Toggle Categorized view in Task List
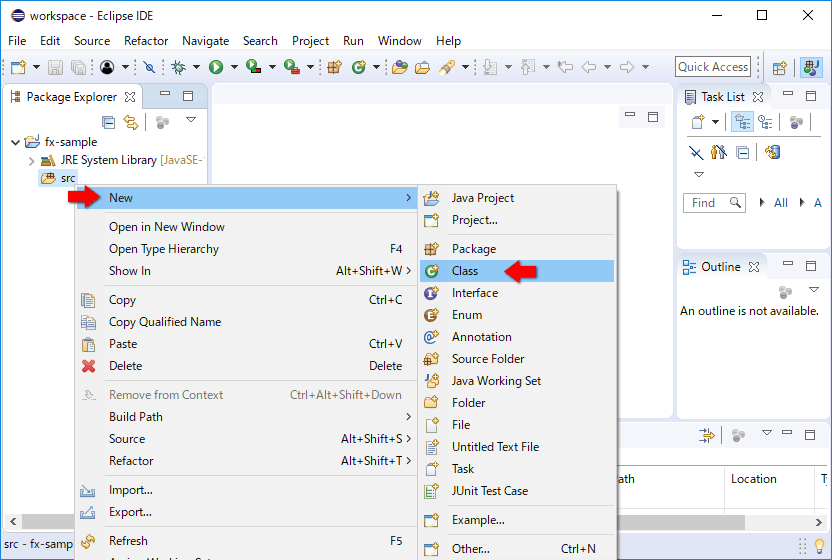Image resolution: width=832 pixels, height=560 pixels. (x=742, y=123)
